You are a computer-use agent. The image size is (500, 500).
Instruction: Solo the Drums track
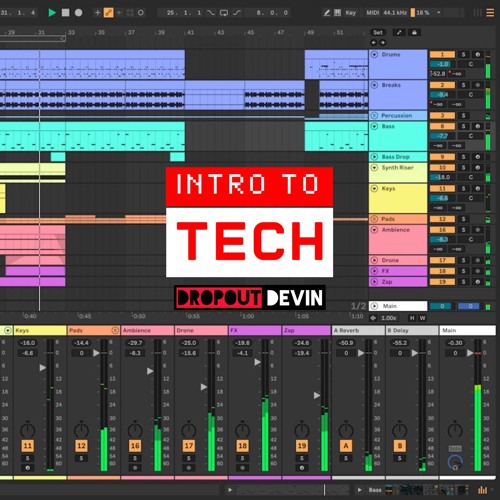pyautogui.click(x=463, y=54)
